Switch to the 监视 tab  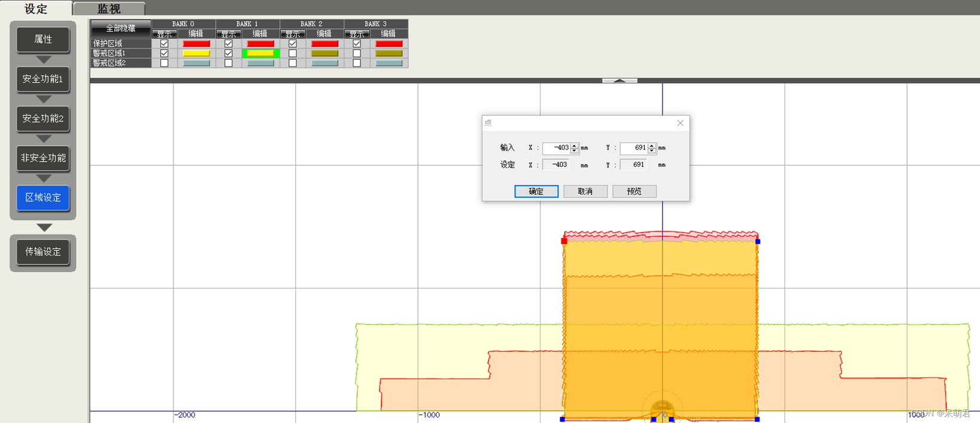coord(109,8)
